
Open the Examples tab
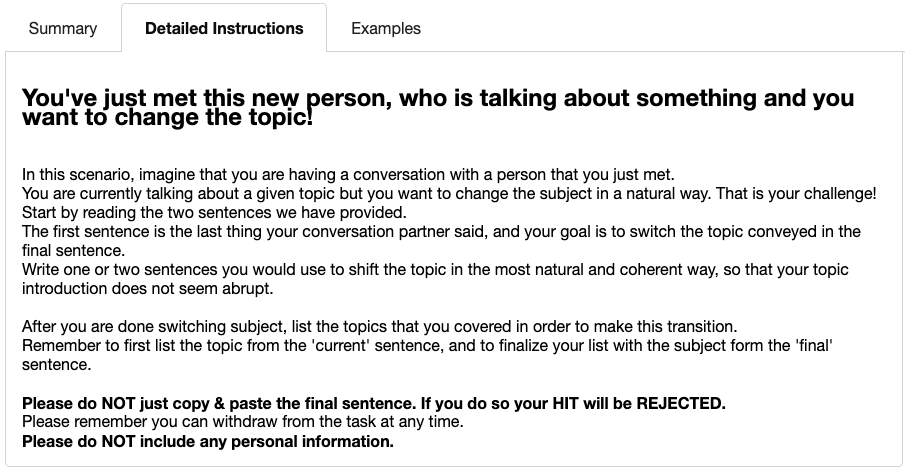(386, 28)
